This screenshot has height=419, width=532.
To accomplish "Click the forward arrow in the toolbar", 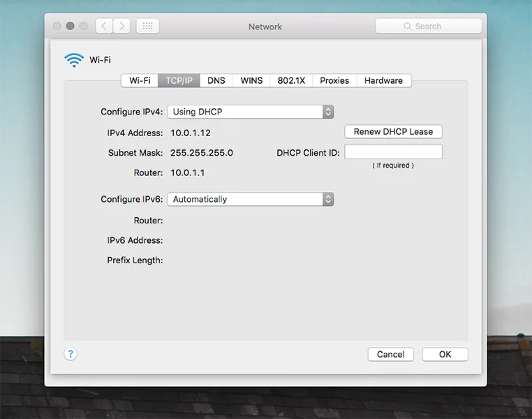I will (x=121, y=26).
